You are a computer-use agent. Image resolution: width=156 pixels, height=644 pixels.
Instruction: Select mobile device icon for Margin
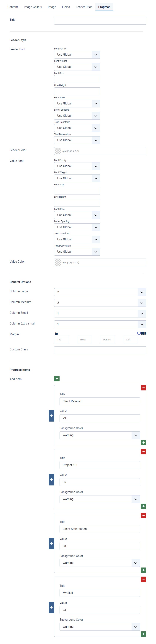(x=145, y=333)
